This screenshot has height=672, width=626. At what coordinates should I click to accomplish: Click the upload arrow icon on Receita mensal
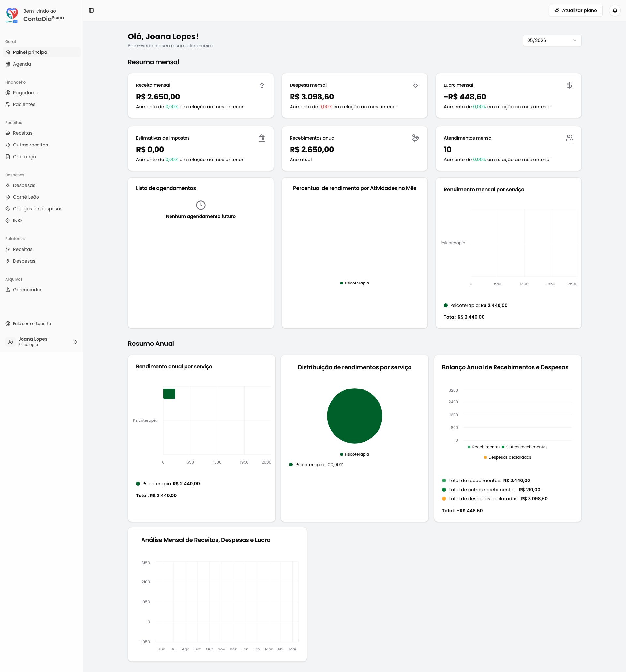point(262,85)
